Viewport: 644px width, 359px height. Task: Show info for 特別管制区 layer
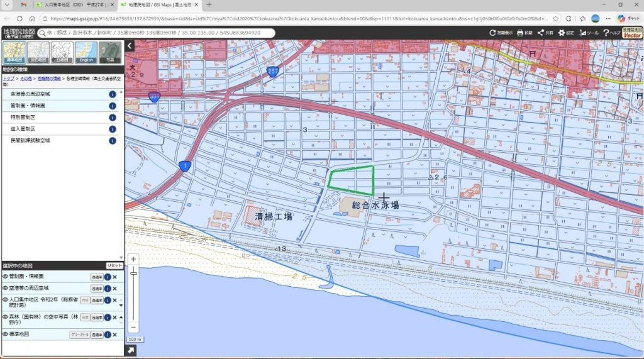pyautogui.click(x=112, y=118)
